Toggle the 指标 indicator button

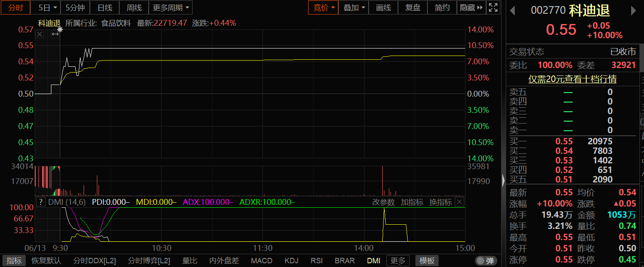click(x=14, y=261)
